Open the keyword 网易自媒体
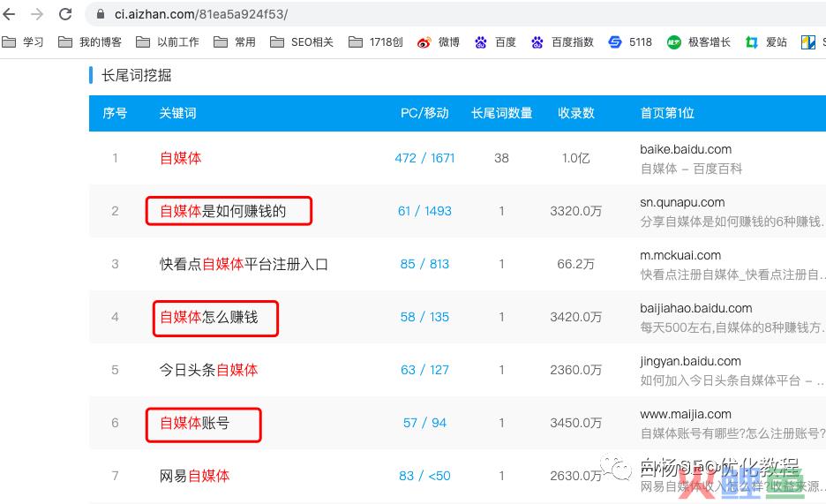Viewport: 826px width, 504px height. pyautogui.click(x=194, y=476)
